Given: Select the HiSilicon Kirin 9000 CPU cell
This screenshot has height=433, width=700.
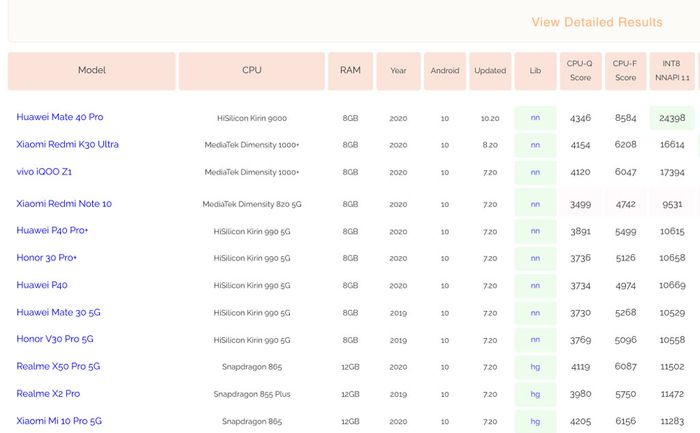Looking at the screenshot, I should tap(252, 118).
